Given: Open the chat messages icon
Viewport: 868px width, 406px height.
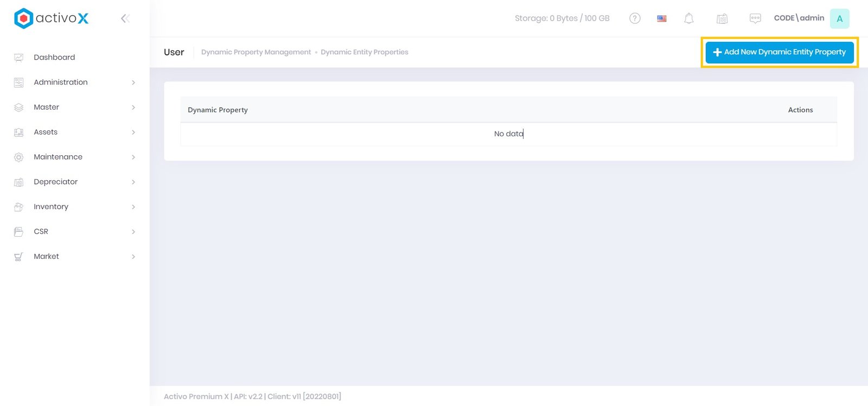Looking at the screenshot, I should (x=755, y=18).
